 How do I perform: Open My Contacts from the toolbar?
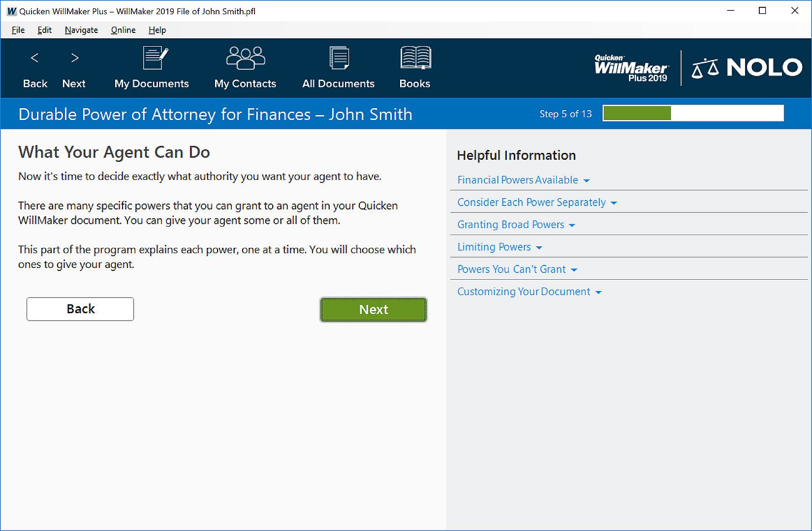245,67
